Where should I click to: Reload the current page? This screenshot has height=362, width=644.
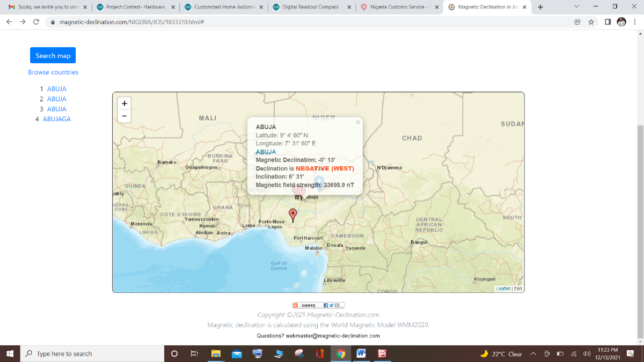pos(36,22)
